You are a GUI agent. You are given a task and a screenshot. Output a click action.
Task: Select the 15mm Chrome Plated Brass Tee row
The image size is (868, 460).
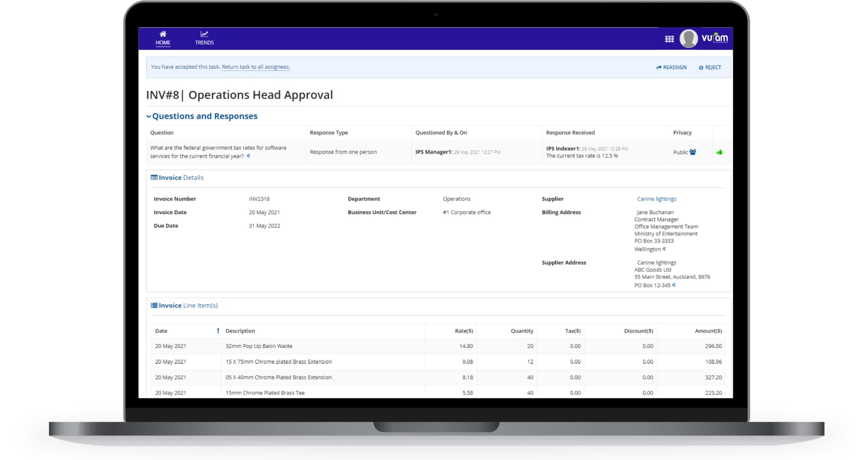438,393
